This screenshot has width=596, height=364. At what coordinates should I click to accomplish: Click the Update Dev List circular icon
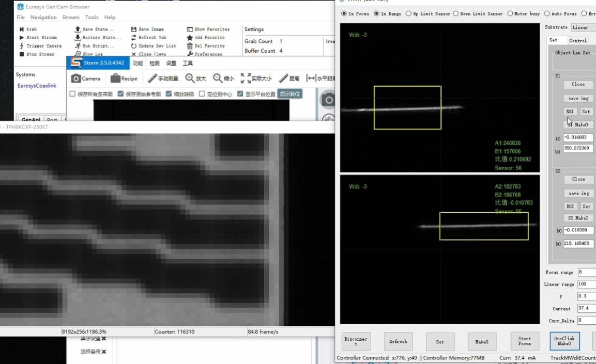(x=134, y=46)
